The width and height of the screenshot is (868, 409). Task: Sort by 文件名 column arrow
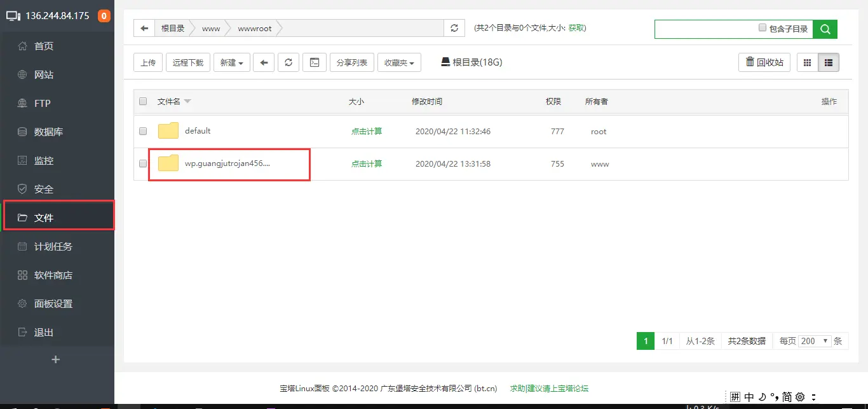point(187,102)
